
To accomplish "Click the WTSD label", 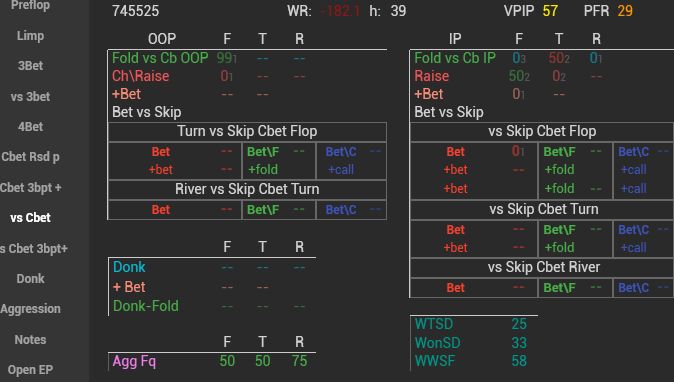I will 434,324.
